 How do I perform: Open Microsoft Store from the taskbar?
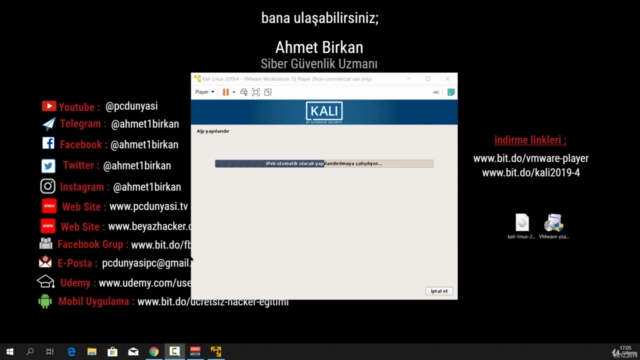coord(112,351)
